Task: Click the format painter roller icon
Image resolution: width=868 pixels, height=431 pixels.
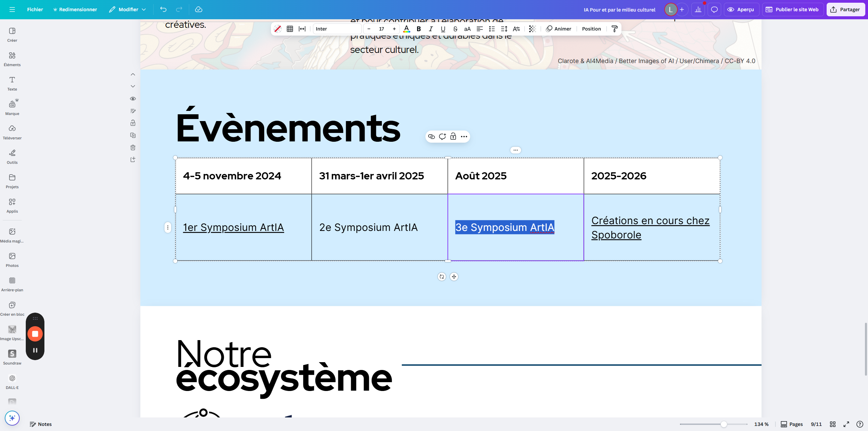Action: pos(614,29)
